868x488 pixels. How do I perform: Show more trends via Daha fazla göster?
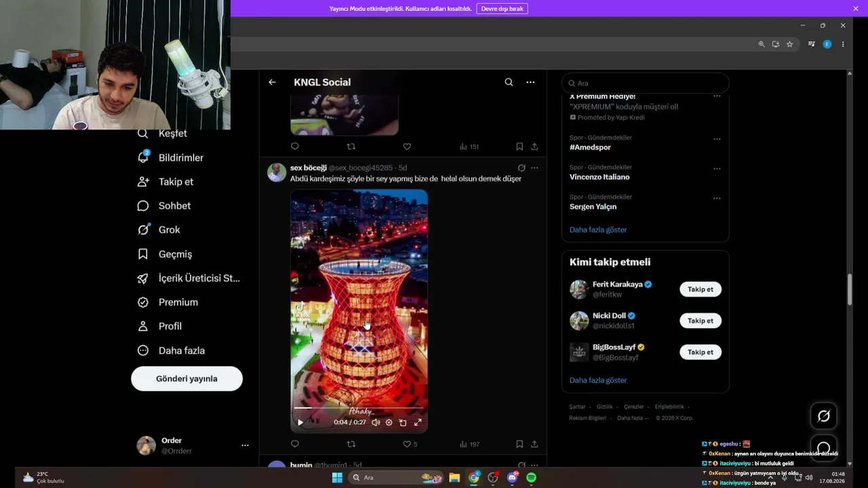(x=598, y=230)
